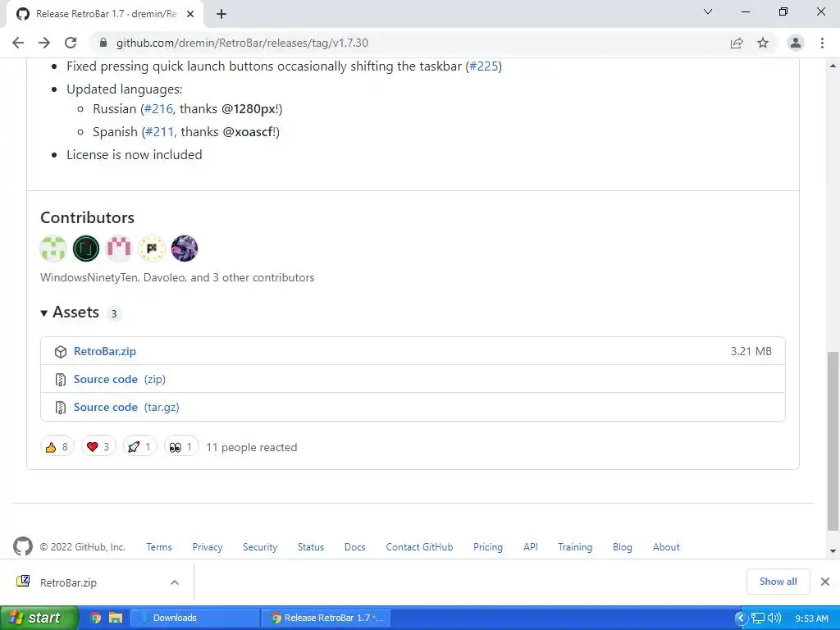840x630 pixels.
Task: Click the archive icon beside Source code (tar.gz)
Action: click(61, 408)
